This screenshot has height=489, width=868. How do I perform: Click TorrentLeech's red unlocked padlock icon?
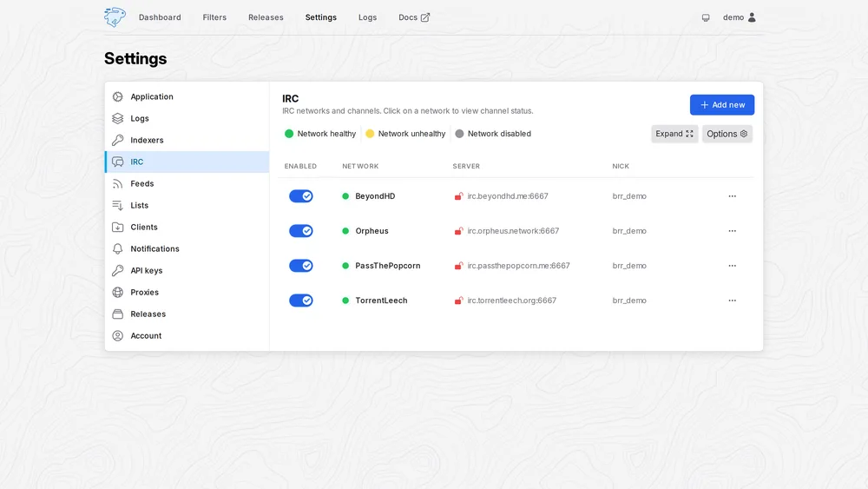coord(458,301)
